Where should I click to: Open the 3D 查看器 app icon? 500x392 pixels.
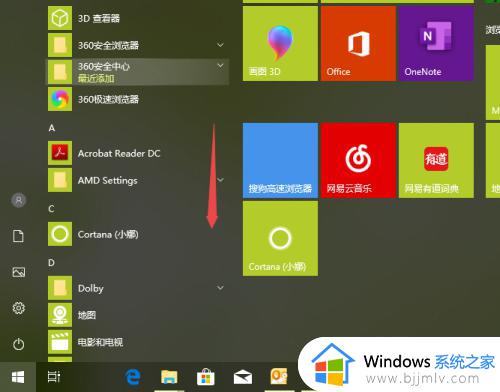(60, 18)
